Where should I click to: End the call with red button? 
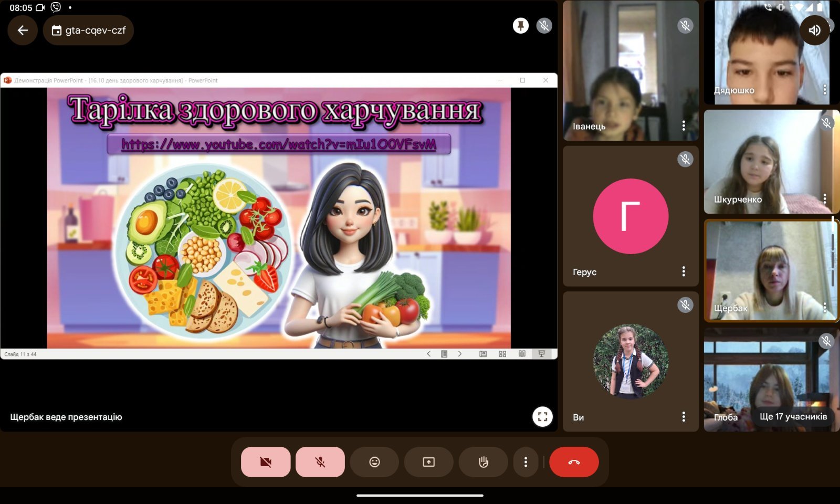574,462
